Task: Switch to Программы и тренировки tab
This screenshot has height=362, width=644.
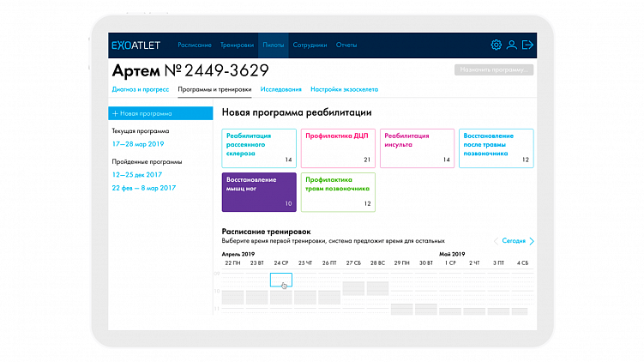Action: (x=214, y=89)
